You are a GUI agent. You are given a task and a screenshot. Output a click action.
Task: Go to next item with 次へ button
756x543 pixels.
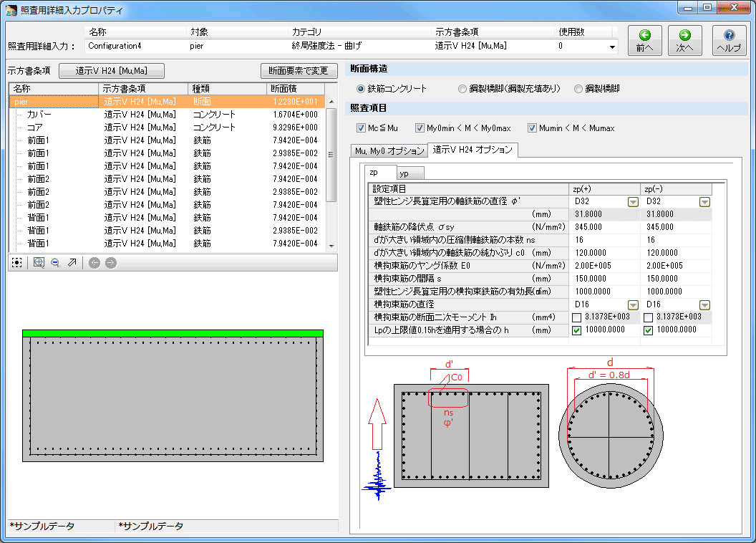click(685, 41)
